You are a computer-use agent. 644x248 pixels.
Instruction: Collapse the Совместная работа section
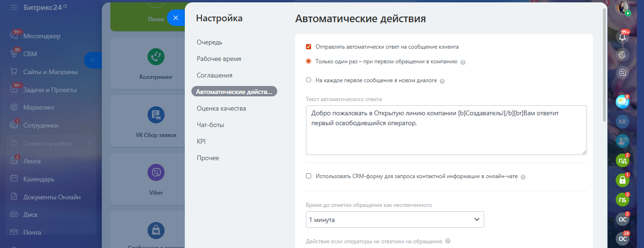tap(89, 143)
